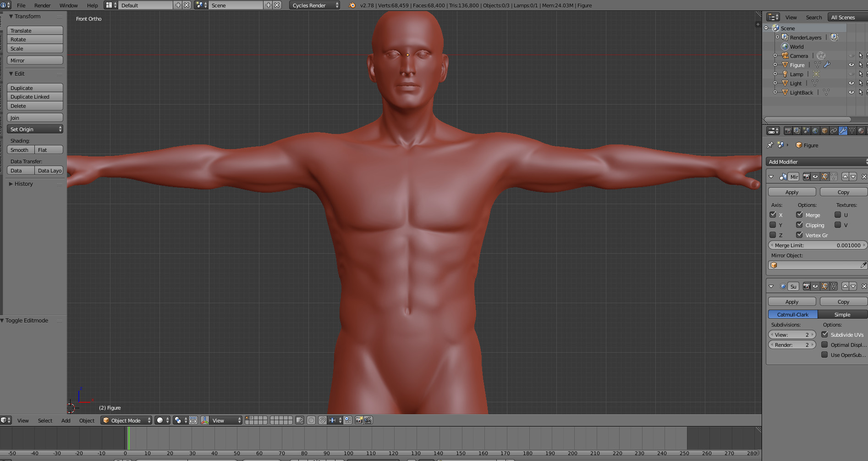Toggle the Merge option checkbox

(799, 215)
